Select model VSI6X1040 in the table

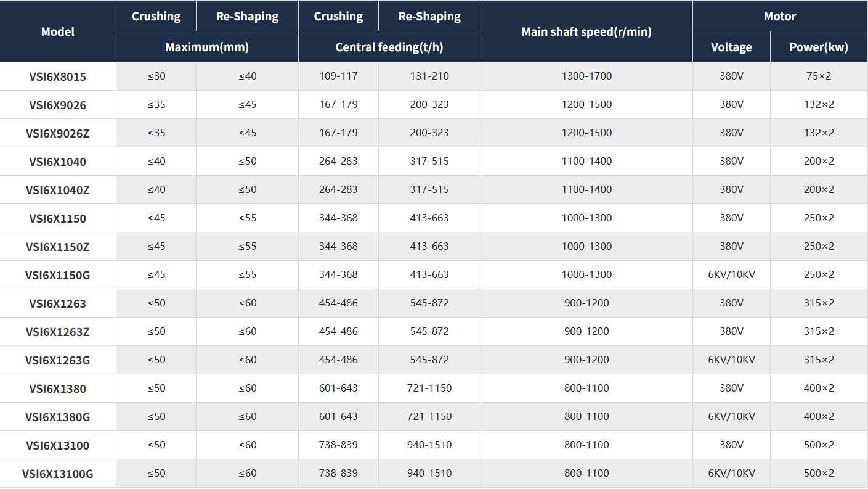58,162
